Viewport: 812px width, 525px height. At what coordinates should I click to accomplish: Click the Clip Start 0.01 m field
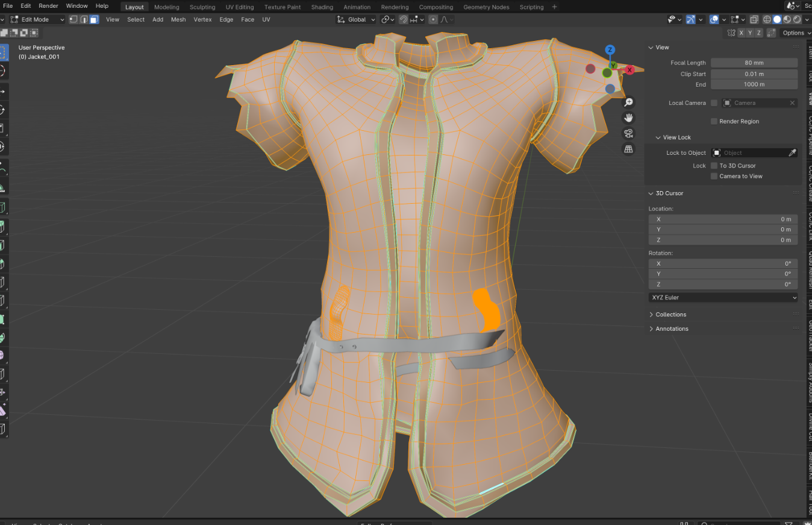tap(754, 74)
